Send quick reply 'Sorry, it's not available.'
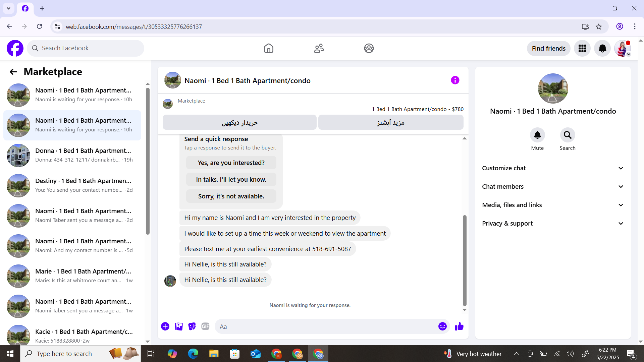Image resolution: width=644 pixels, height=362 pixels. pyautogui.click(x=231, y=196)
